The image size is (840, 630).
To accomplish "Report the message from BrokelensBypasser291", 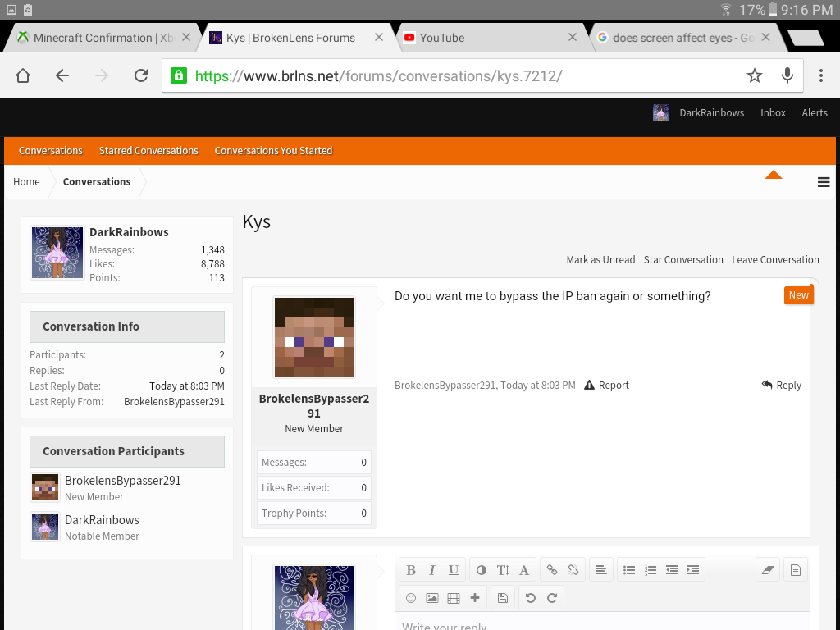I will pyautogui.click(x=606, y=386).
